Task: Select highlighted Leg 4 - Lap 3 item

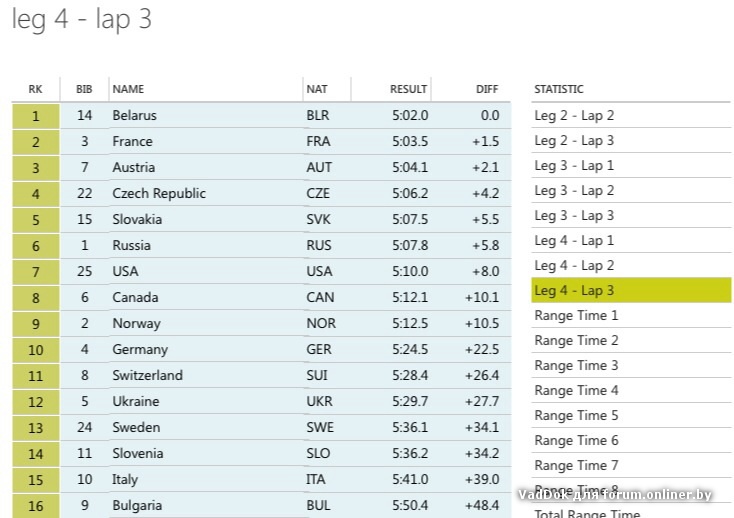Action: tap(575, 291)
